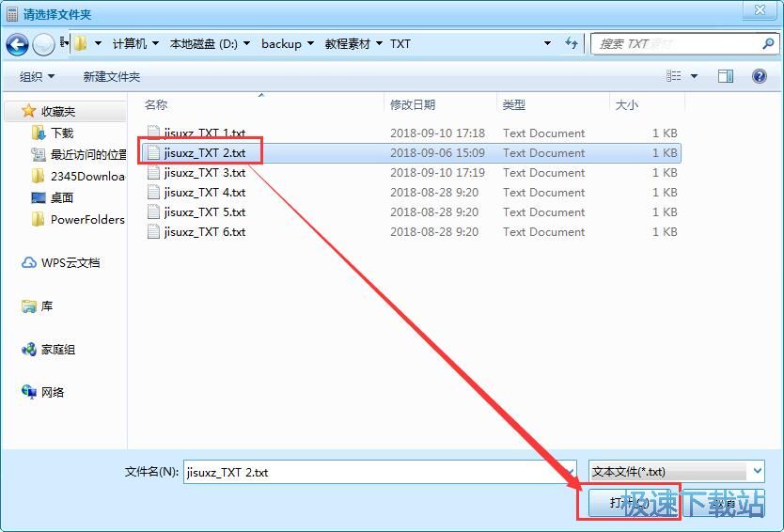Select file name jisuxz_TXT 4.txt

point(205,193)
